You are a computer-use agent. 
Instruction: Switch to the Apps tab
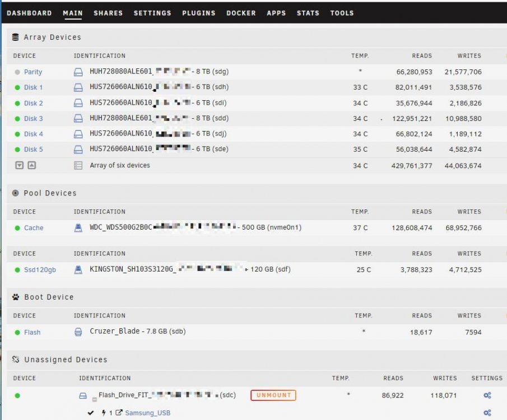tap(276, 13)
